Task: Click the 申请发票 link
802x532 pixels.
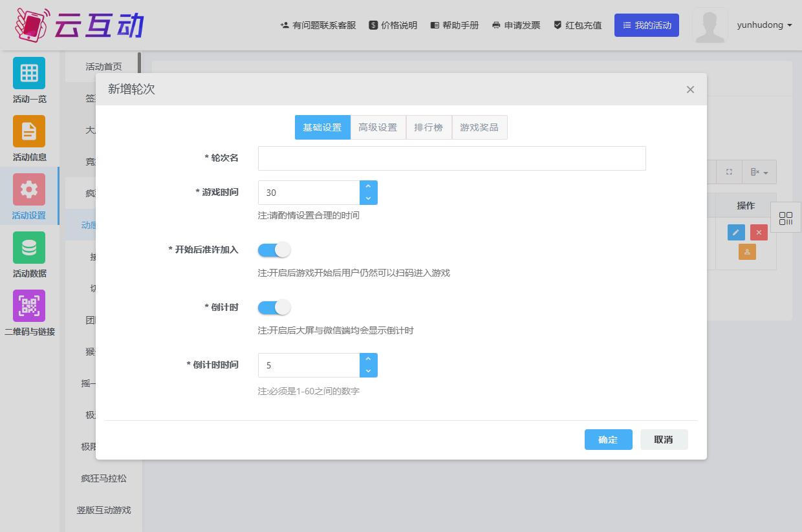Action: point(516,25)
